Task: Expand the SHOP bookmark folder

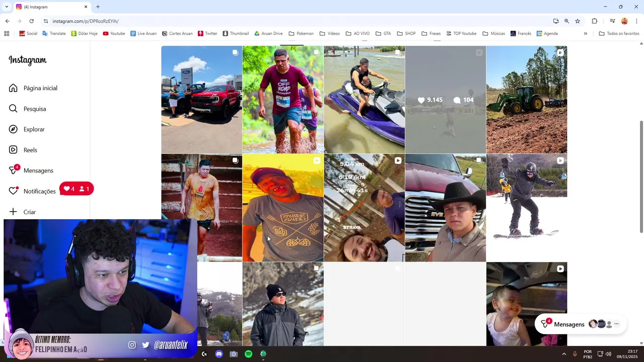Action: [406, 34]
